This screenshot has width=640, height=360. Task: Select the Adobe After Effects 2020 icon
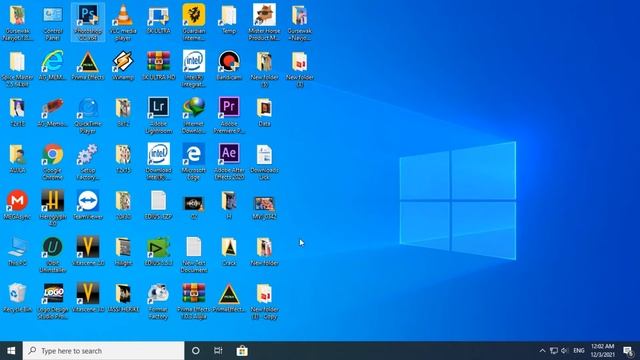coord(229,162)
